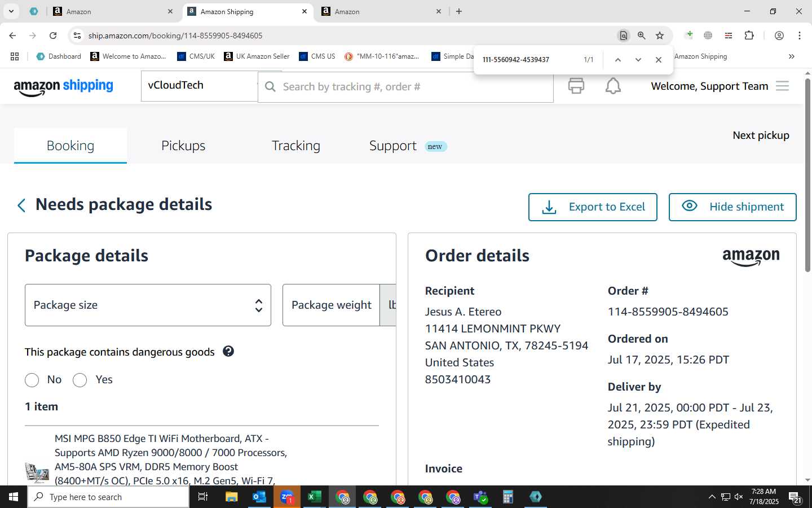Click the Amazon Shipping logo
Viewport: 812px width, 508px height.
click(x=63, y=86)
